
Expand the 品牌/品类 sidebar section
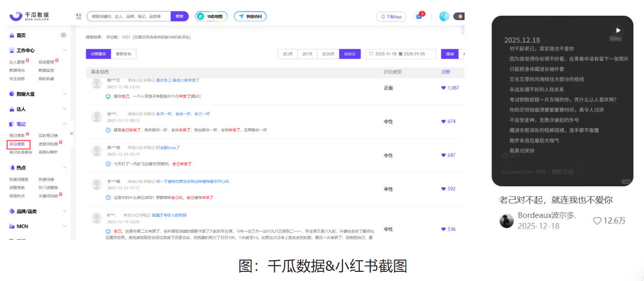(x=65, y=211)
